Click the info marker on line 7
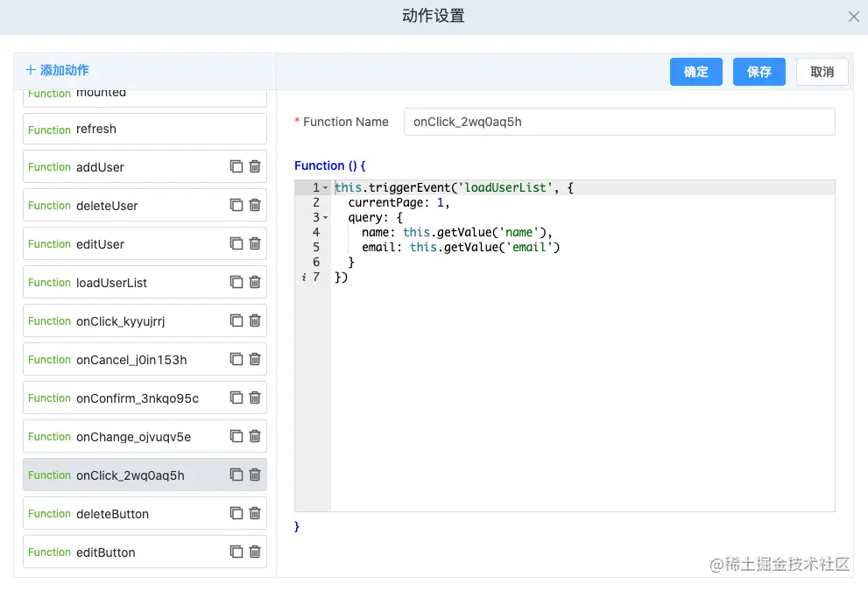The height and width of the screenshot is (591, 868). [304, 278]
